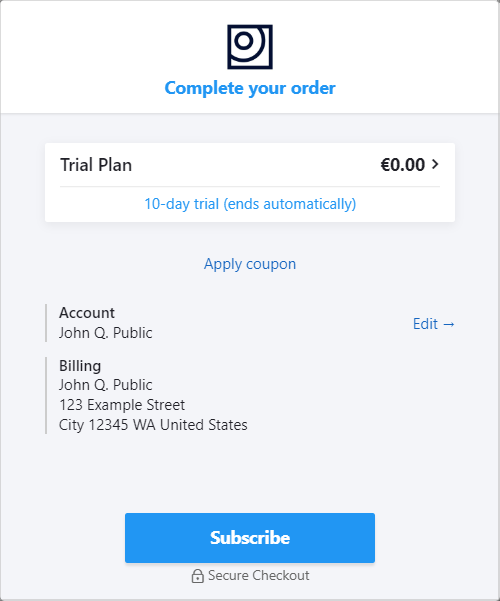Open the Apply coupon link

pos(250,264)
